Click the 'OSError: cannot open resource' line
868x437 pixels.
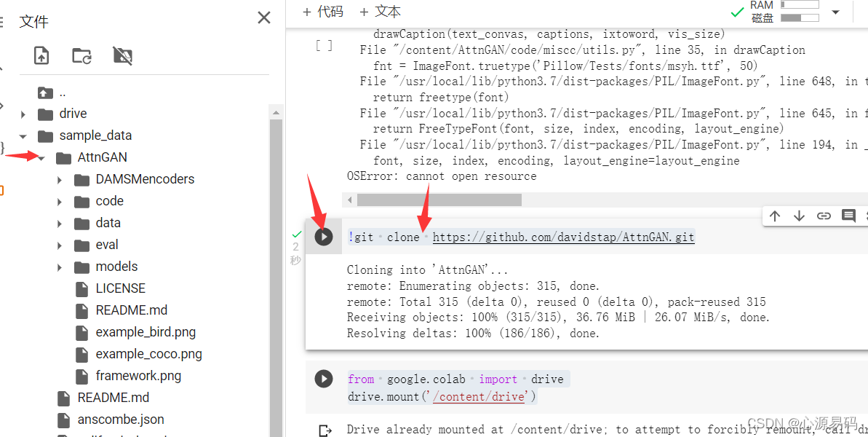tap(441, 176)
